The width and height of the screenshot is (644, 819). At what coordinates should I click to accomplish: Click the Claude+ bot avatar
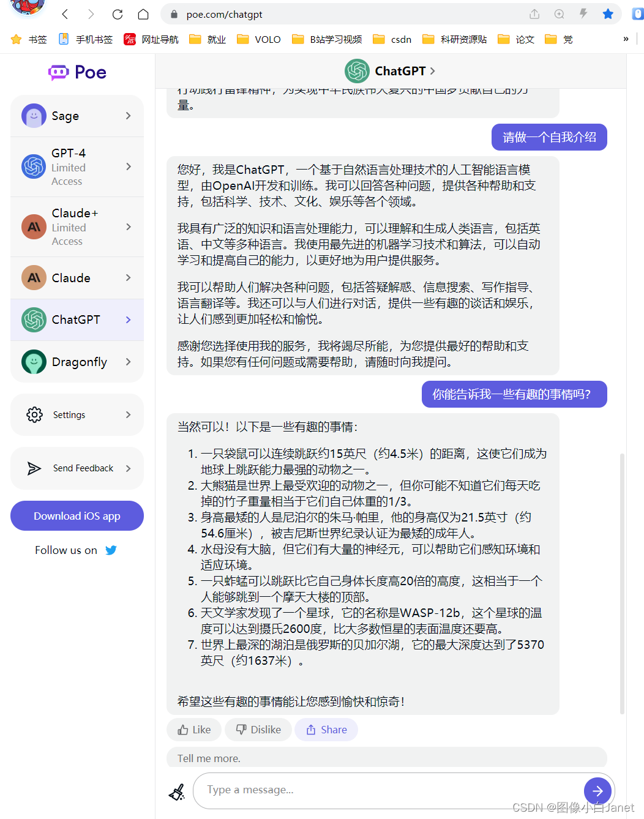click(34, 226)
